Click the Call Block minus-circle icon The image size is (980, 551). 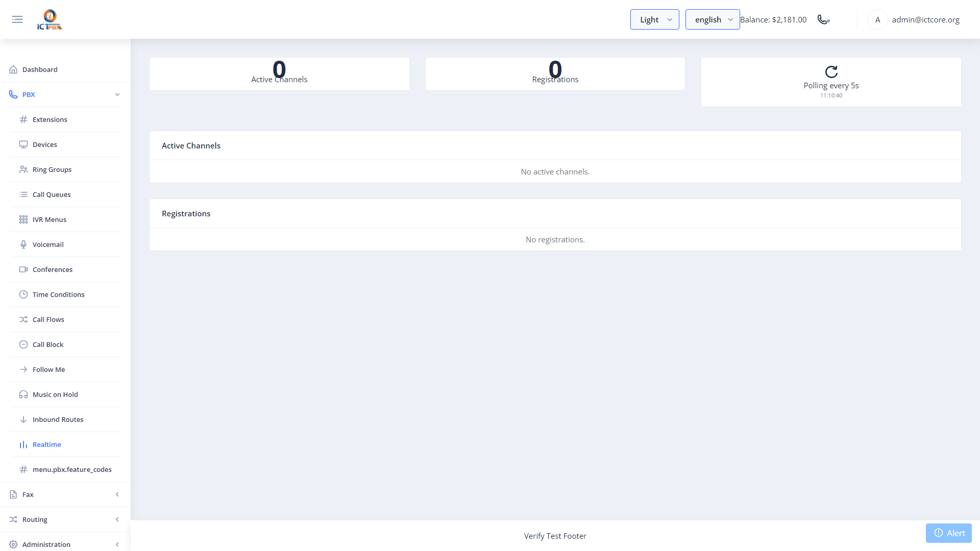[x=23, y=344]
